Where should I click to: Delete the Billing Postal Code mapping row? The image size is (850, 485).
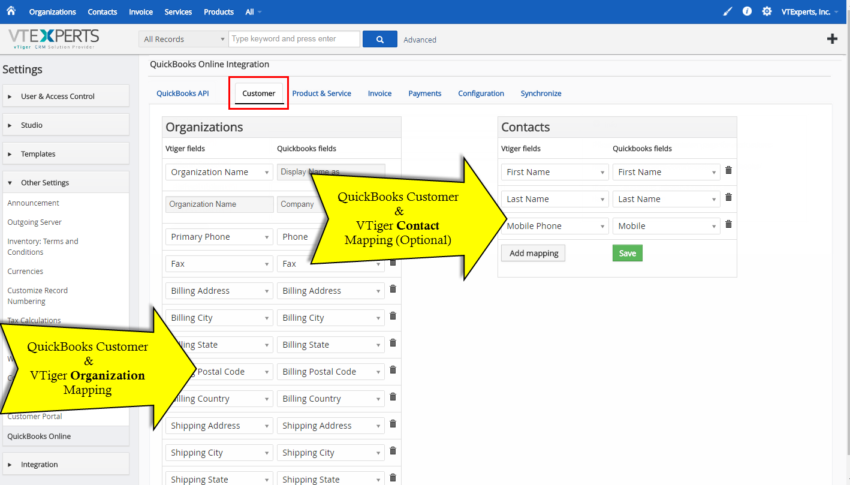(393, 370)
